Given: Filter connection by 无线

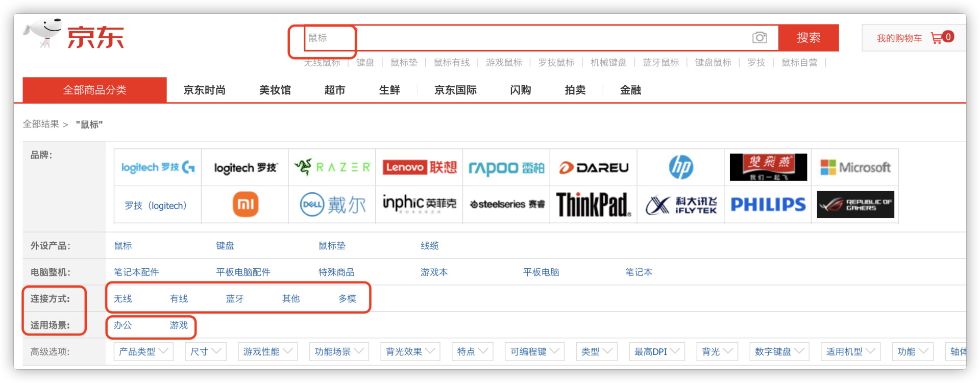Looking at the screenshot, I should [x=122, y=298].
